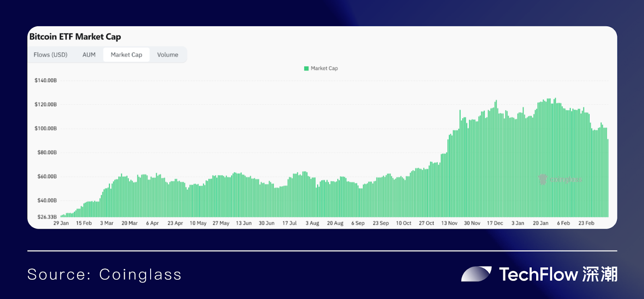Toggle the green Market Cap legend swatch

(306, 68)
